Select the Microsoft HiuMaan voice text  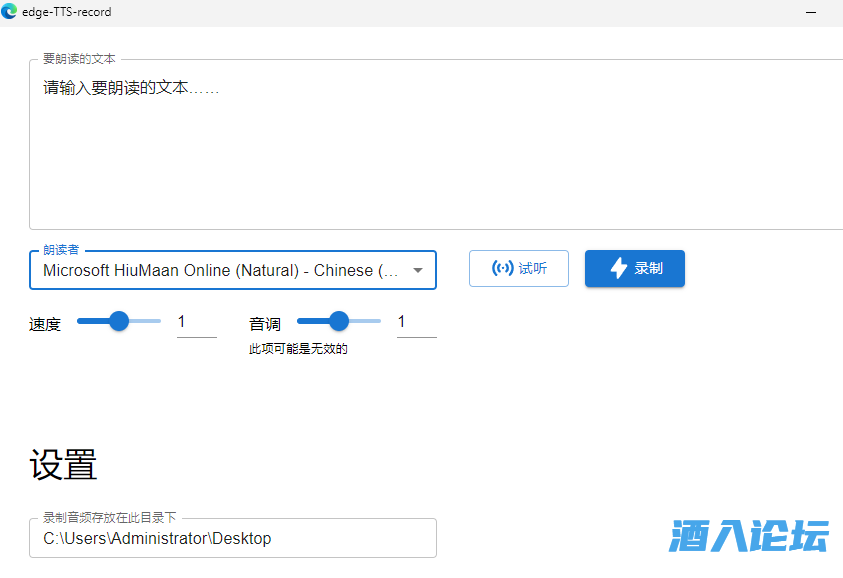coord(220,270)
